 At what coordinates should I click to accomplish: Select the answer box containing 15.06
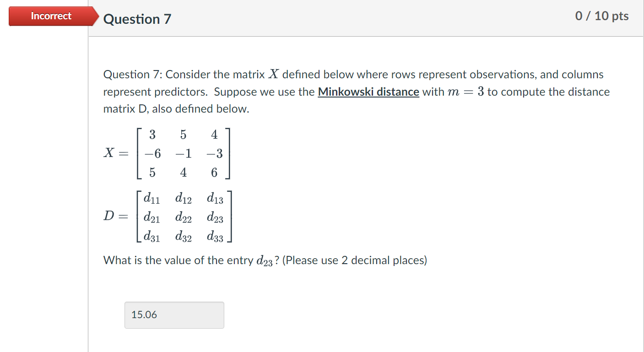click(x=174, y=315)
